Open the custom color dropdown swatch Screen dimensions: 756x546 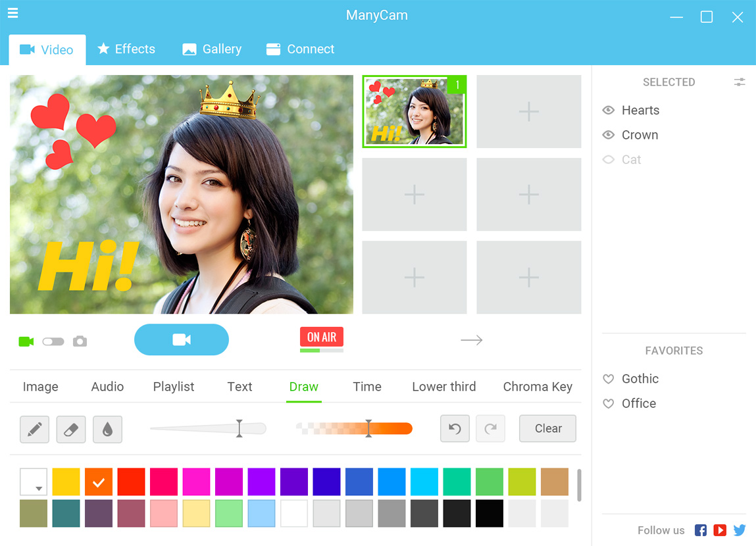(x=34, y=482)
